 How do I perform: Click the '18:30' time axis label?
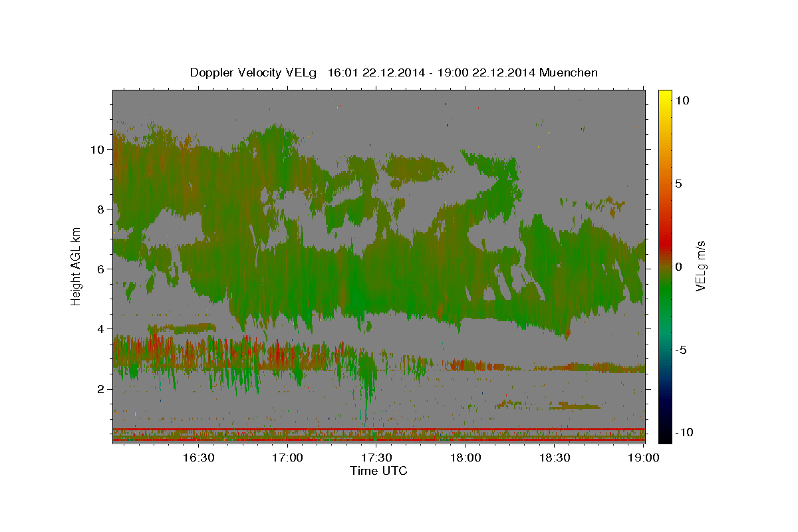[555, 457]
